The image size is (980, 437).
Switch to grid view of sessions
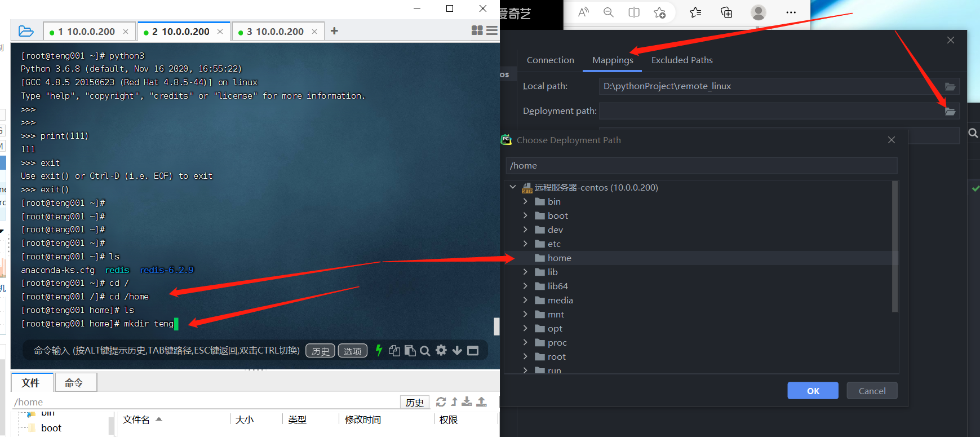pyautogui.click(x=477, y=30)
